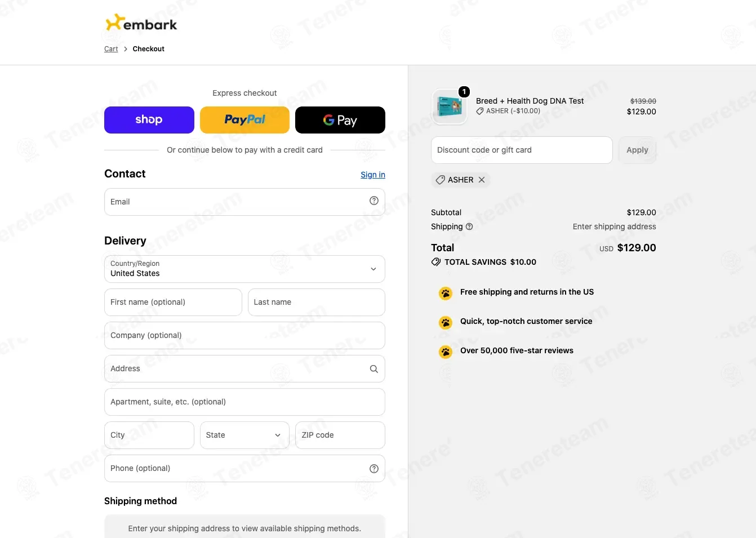Click the Breed + Health DNA Test thumbnail
756x538 pixels.
449,106
